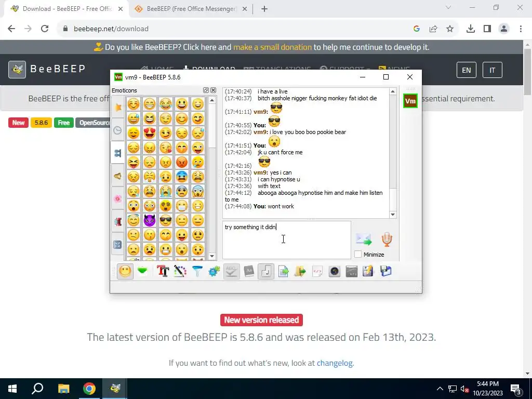Click the camera screenshot icon

tap(335, 271)
